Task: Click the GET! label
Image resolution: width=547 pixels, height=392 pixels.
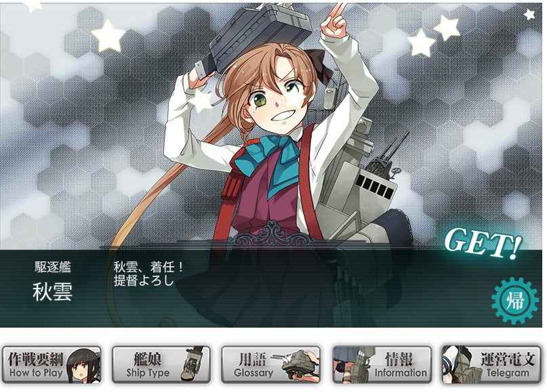Action: (x=483, y=243)
